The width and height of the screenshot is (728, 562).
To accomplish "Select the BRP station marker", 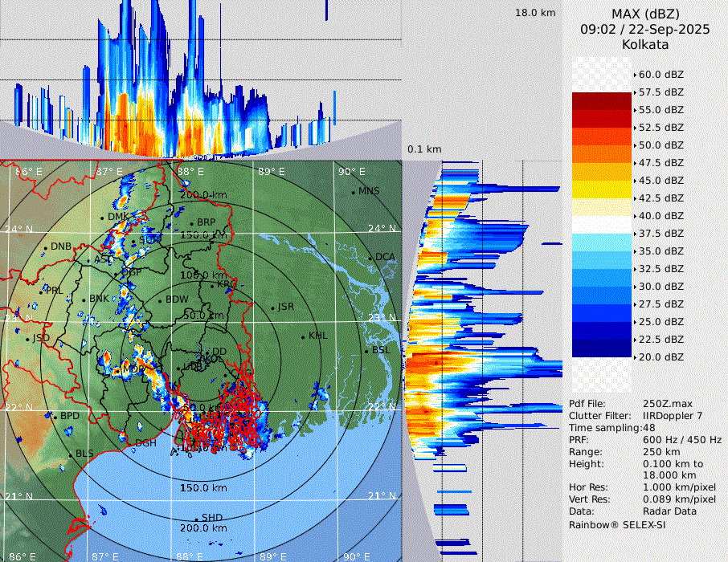I will (x=191, y=223).
